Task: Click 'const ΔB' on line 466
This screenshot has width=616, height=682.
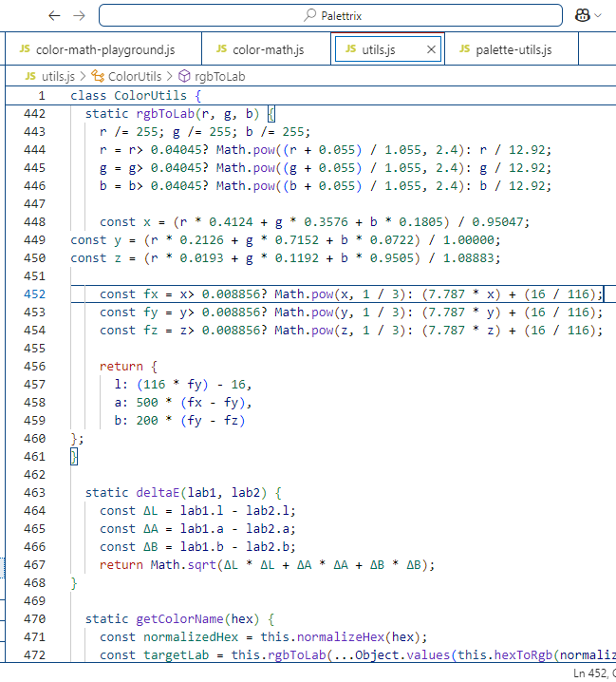Action: pyautogui.click(x=129, y=547)
